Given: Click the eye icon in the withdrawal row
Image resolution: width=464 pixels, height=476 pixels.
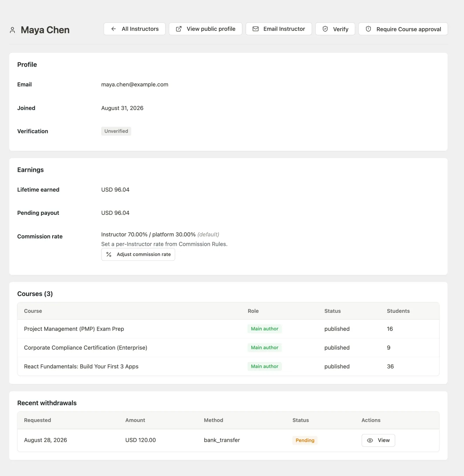Looking at the screenshot, I should (x=370, y=440).
